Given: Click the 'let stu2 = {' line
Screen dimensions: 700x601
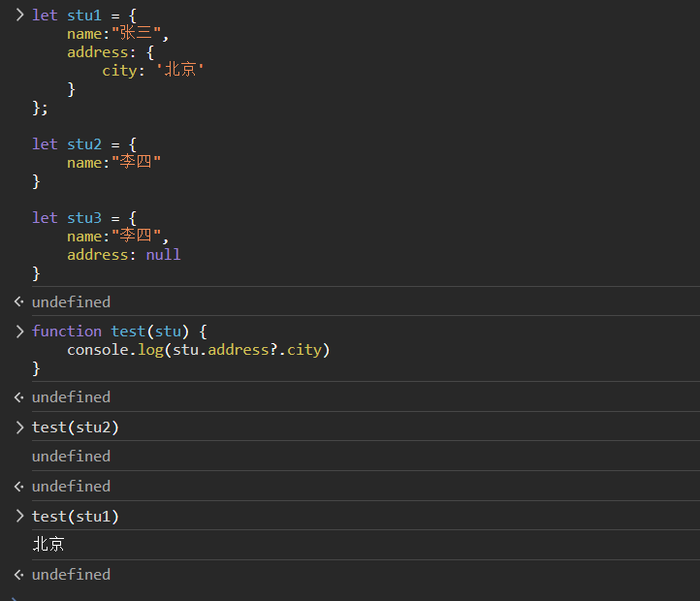Looking at the screenshot, I should point(84,144).
